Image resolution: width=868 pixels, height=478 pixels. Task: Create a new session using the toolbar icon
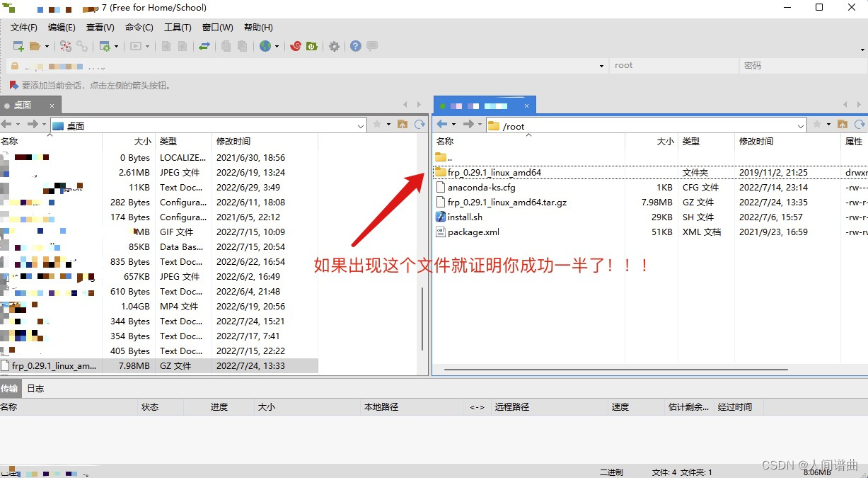tap(19, 46)
